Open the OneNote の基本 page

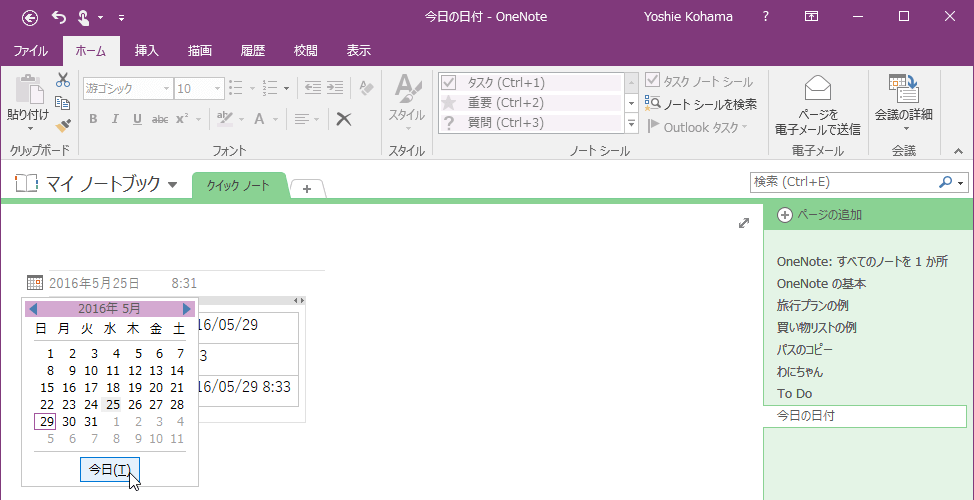[821, 284]
